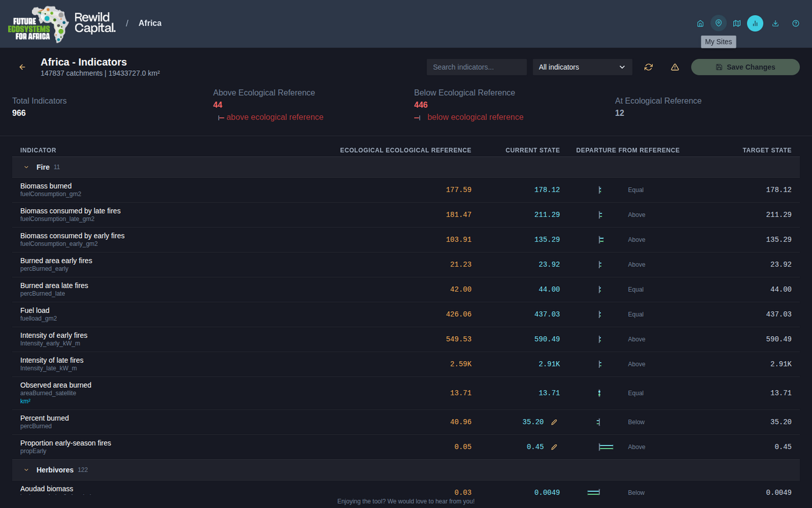
Task: Select 'Biomass consumed by early fires' row
Action: pos(406,240)
